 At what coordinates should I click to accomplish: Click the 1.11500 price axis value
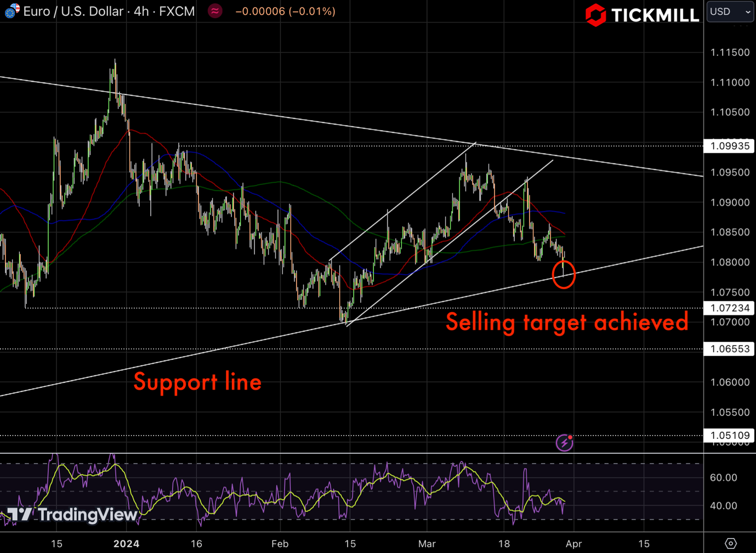click(x=730, y=53)
